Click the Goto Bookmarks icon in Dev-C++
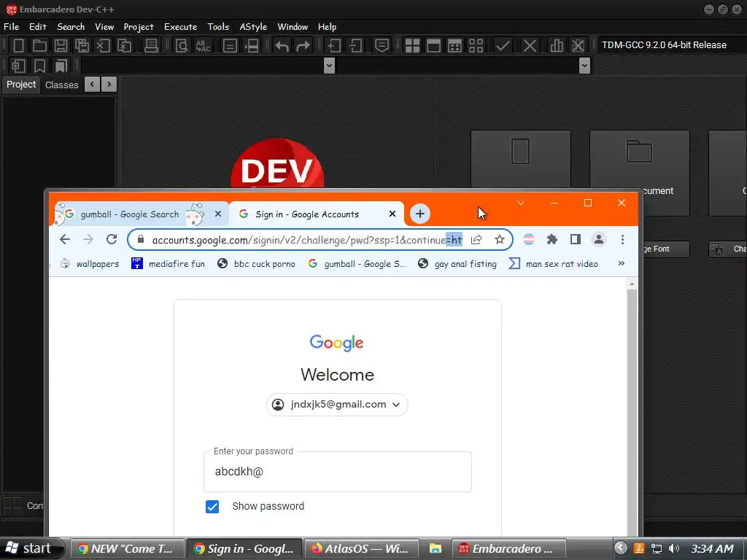747x560 pixels. tap(61, 66)
